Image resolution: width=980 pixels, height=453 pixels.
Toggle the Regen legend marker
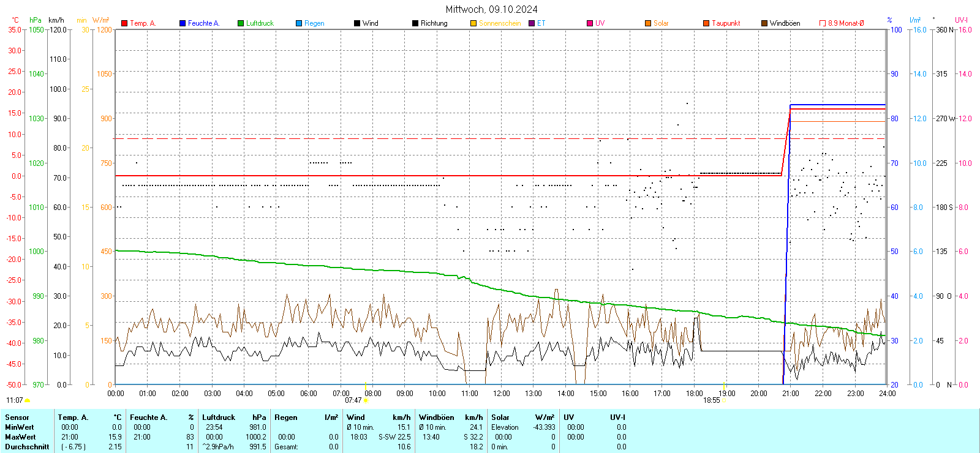tap(299, 23)
